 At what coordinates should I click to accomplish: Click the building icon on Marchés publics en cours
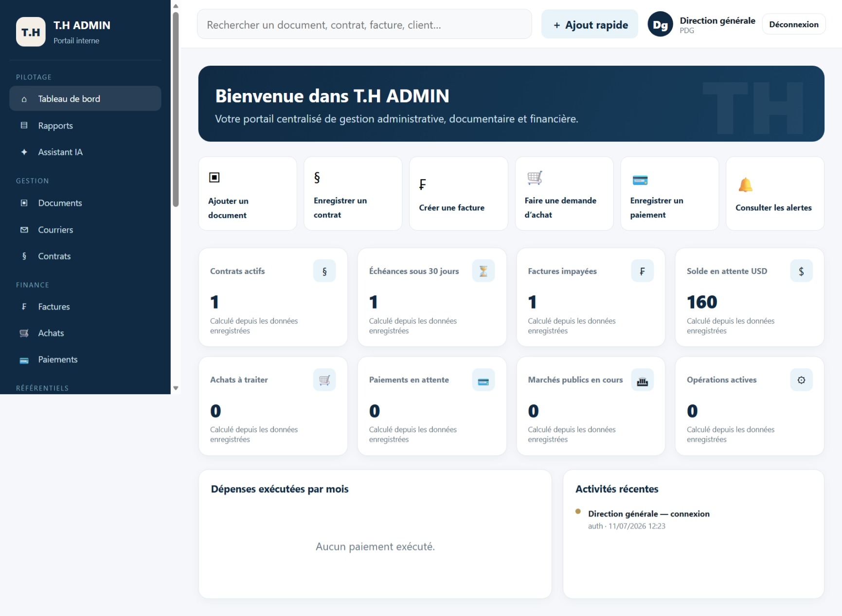[x=642, y=380]
